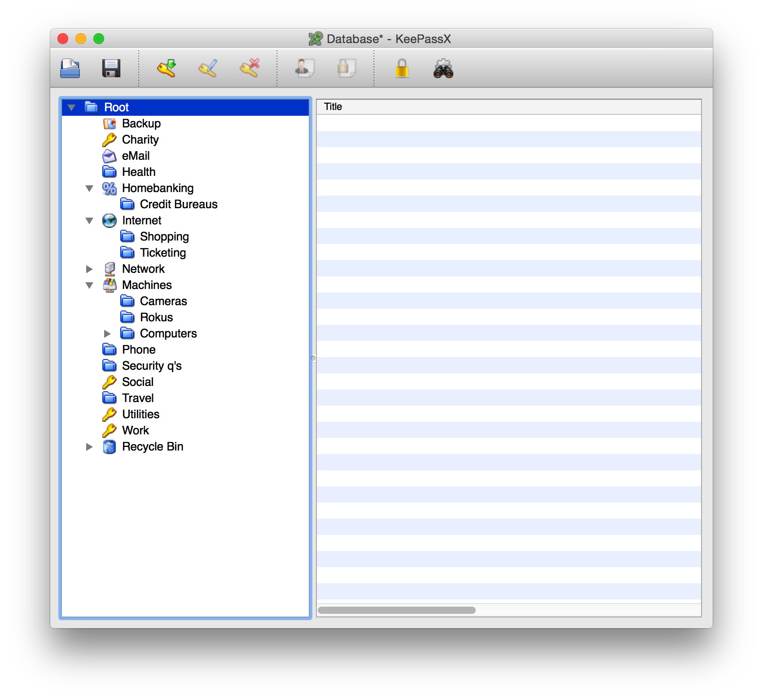
Task: Select the Credit Bureaus group
Action: (x=178, y=205)
